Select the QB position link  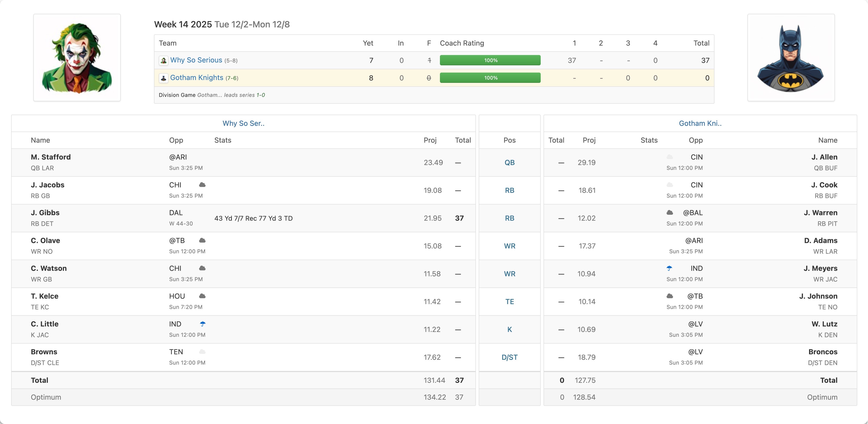tap(509, 163)
